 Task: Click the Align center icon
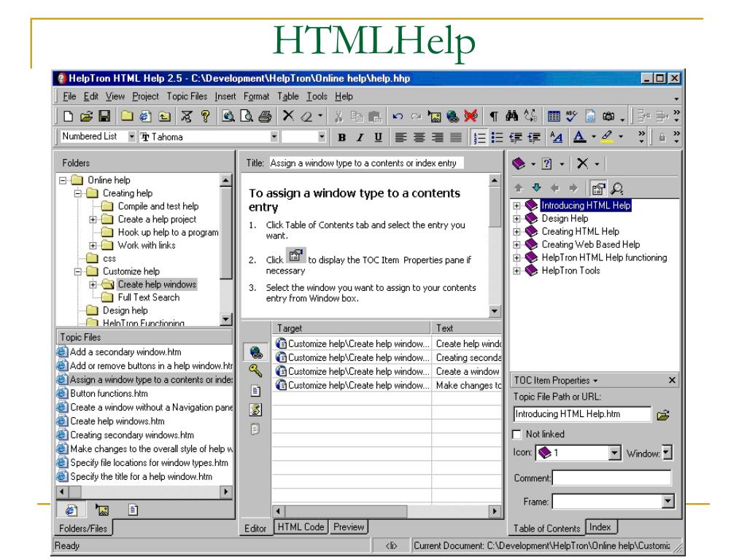[x=419, y=138]
